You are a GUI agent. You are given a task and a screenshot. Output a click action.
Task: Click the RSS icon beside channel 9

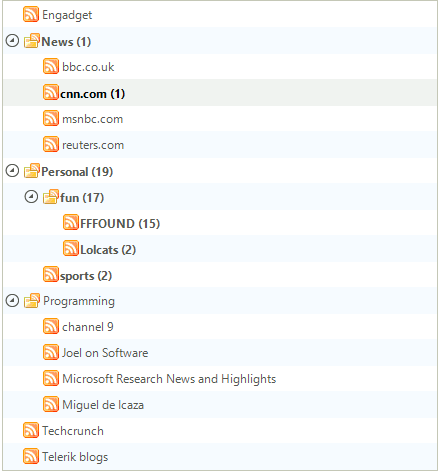(x=51, y=326)
